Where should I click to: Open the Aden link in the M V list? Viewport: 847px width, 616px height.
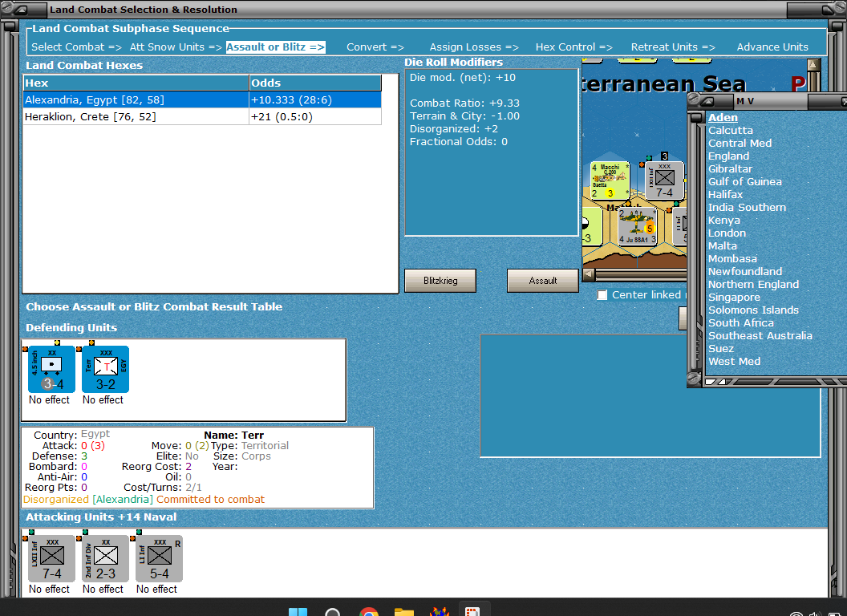[723, 117]
